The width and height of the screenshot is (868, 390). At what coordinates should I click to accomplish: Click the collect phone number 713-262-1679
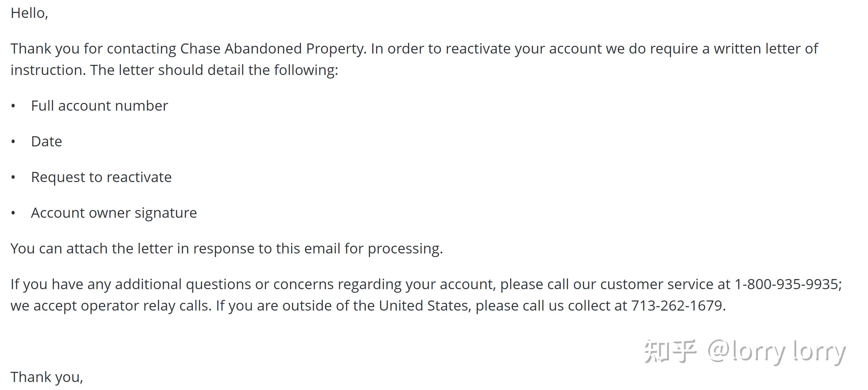click(677, 306)
